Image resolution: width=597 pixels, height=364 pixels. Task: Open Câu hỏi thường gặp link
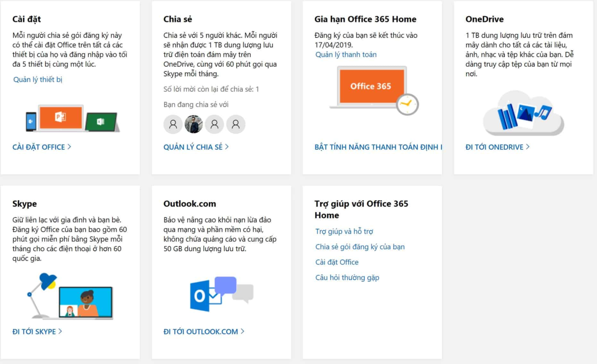pos(347,278)
